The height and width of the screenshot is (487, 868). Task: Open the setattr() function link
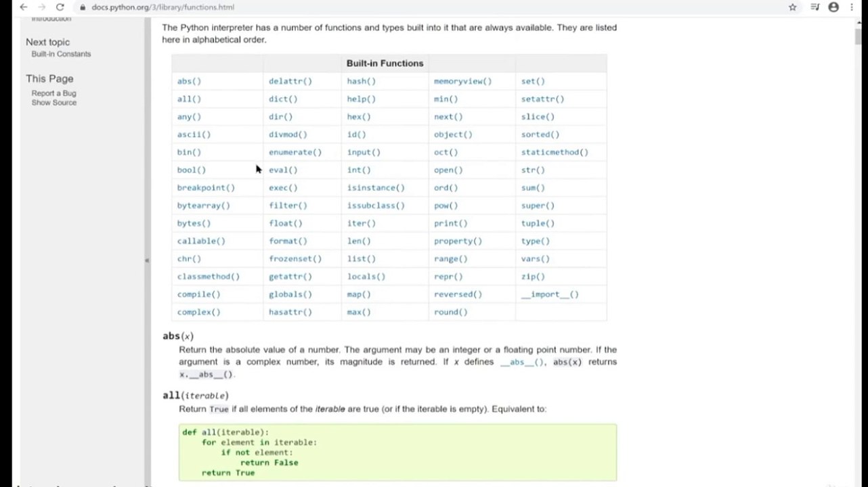[x=542, y=99]
